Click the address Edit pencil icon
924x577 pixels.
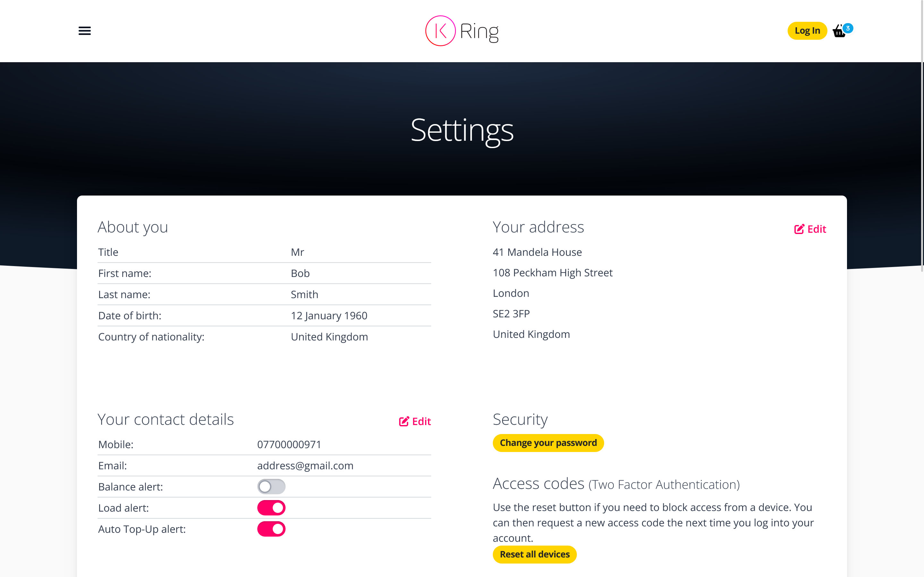799,229
